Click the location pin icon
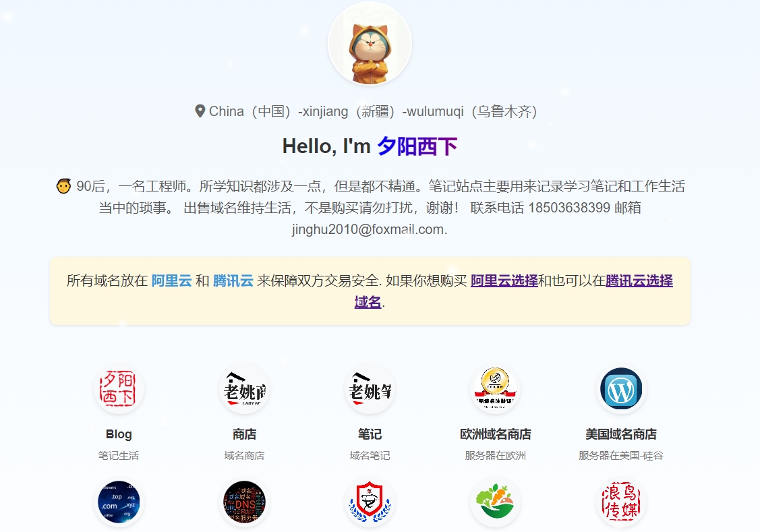The image size is (760, 532). point(200,111)
